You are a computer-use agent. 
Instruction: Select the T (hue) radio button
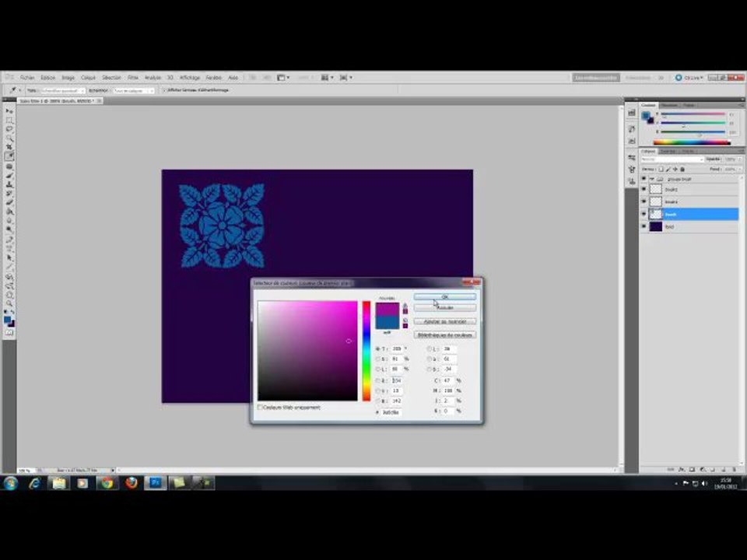tap(378, 348)
